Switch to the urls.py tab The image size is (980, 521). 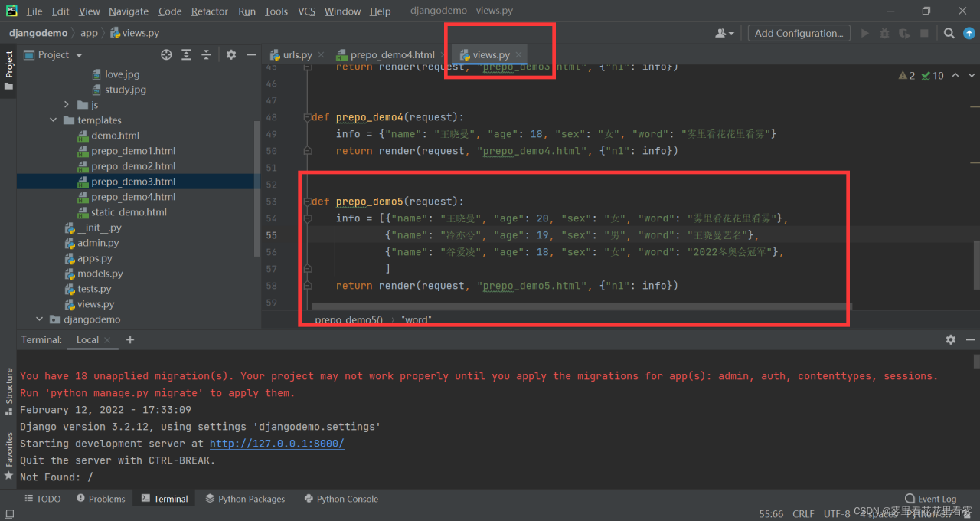[x=297, y=55]
